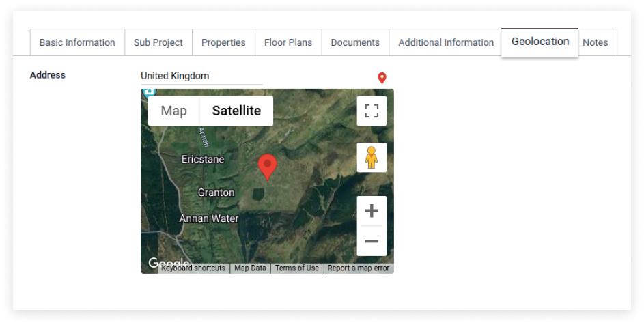Click the Address field showing United Kingdom
This screenshot has width=644, height=325.
[x=201, y=76]
